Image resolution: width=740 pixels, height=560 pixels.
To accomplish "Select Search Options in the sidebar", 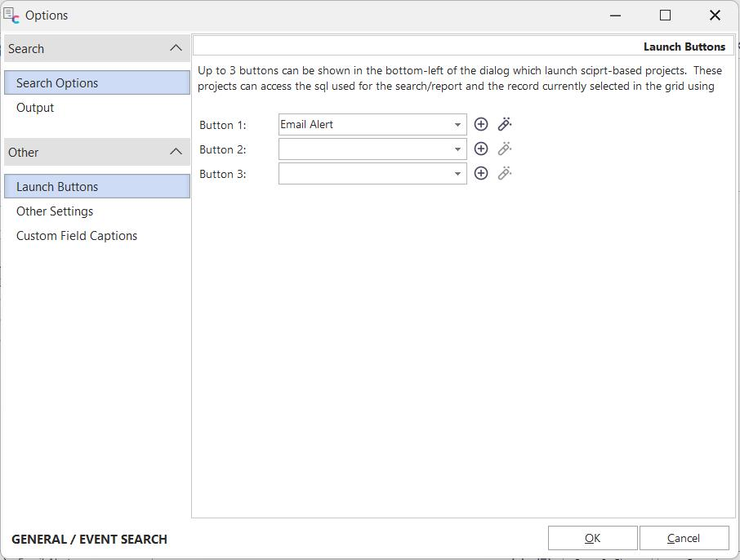I will pos(57,82).
